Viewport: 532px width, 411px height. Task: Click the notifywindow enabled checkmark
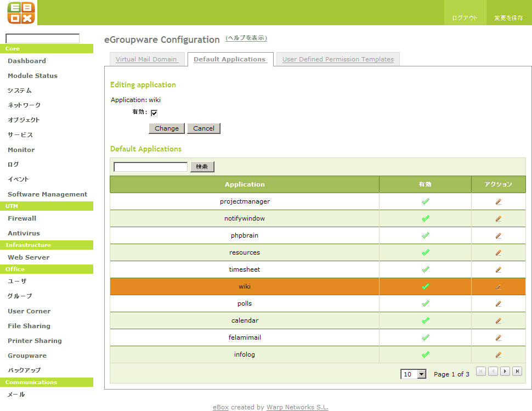coord(426,218)
